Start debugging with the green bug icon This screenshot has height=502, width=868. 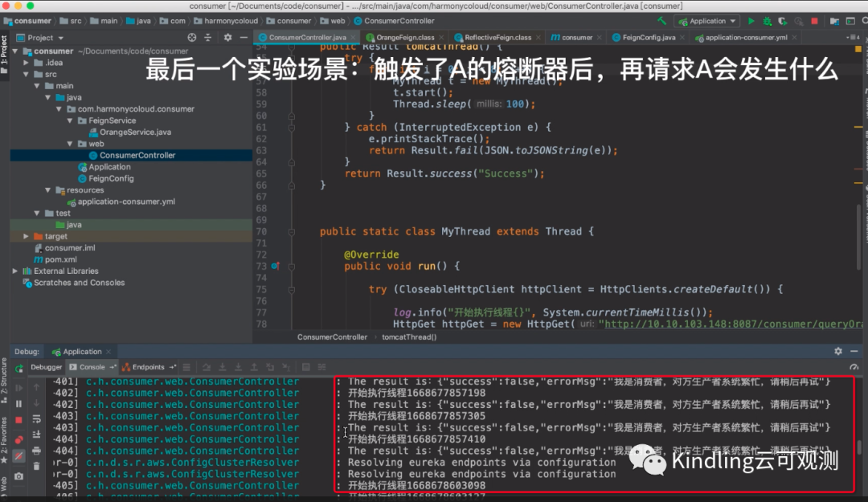(x=768, y=21)
